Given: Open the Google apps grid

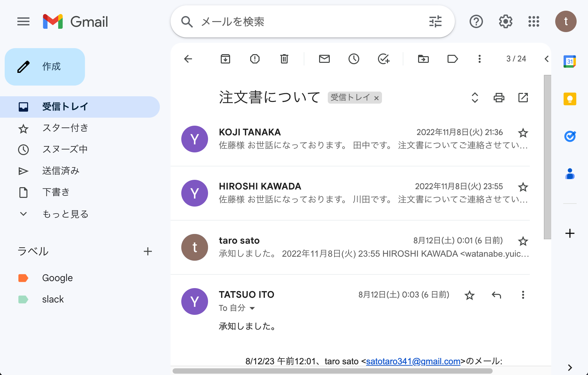Looking at the screenshot, I should pyautogui.click(x=534, y=22).
